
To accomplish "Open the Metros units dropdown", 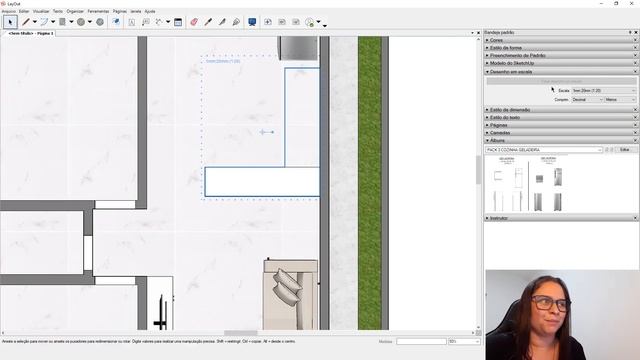I will pos(620,100).
